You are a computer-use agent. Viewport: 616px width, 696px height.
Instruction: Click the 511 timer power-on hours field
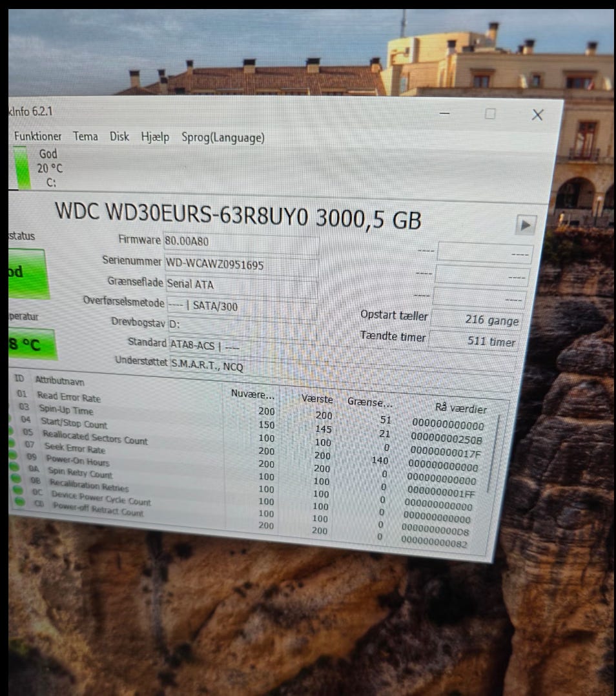(x=475, y=341)
